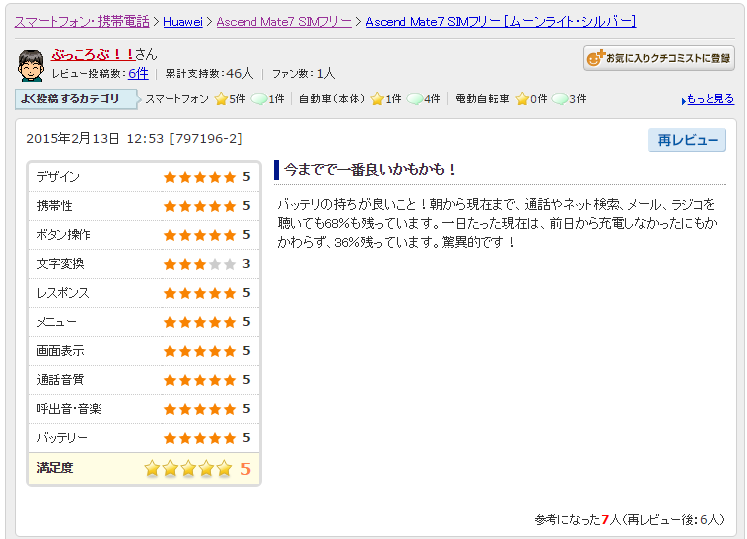Click the もっと見る link
The image size is (747, 539).
click(x=710, y=99)
